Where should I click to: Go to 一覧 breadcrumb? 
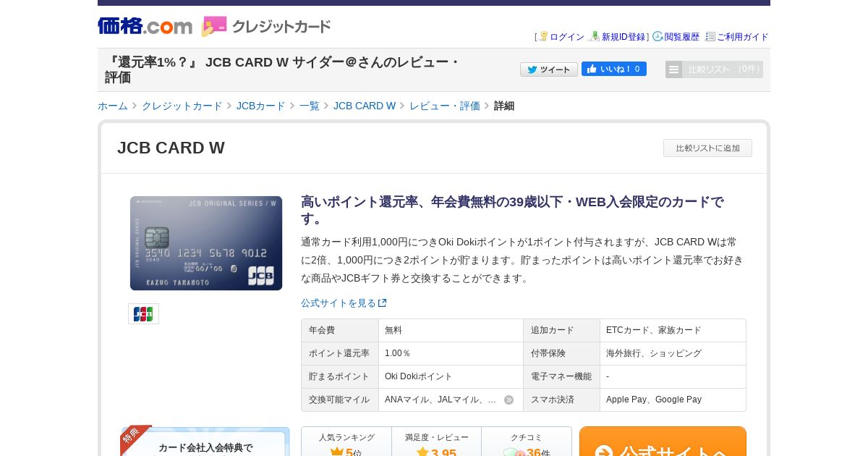coord(310,106)
